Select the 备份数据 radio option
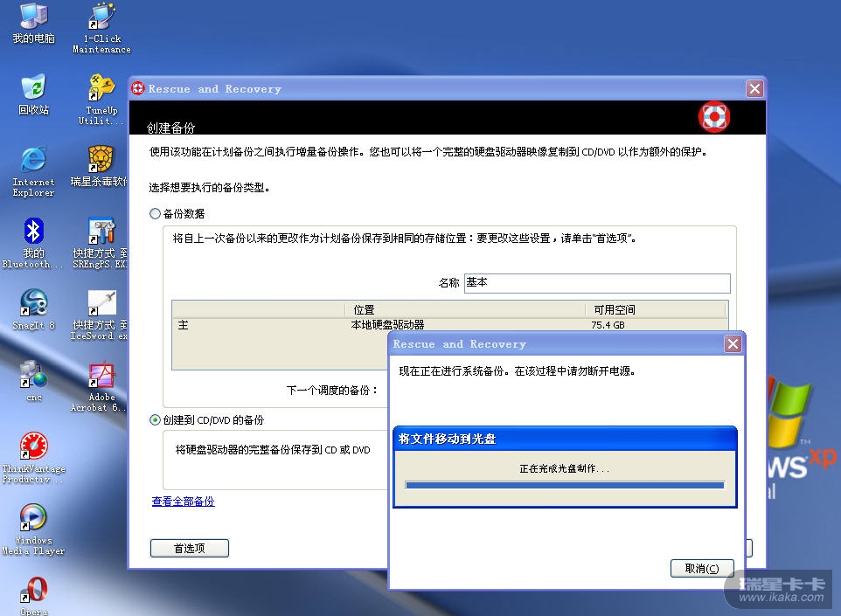Image resolution: width=841 pixels, height=616 pixels. (x=155, y=214)
